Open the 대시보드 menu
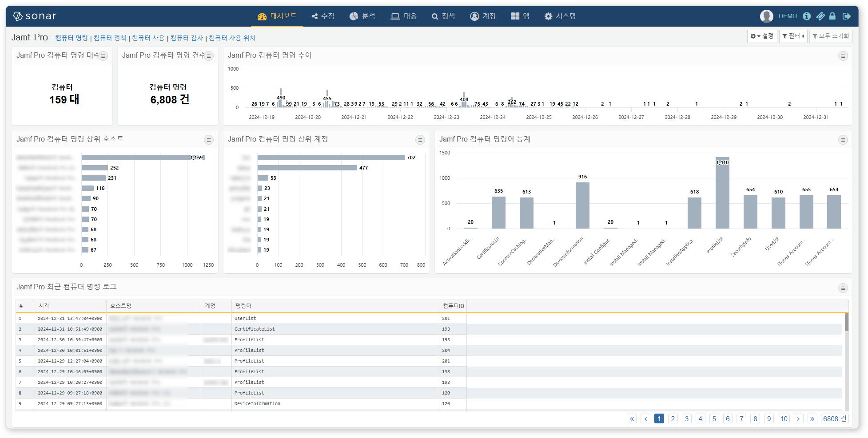Image resolution: width=868 pixels, height=438 pixels. (x=277, y=16)
